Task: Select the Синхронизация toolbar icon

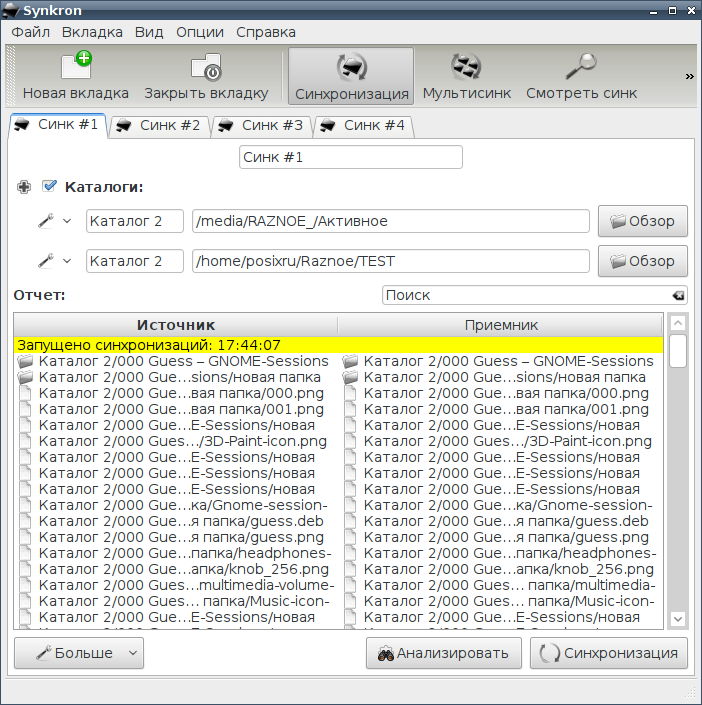Action: (351, 67)
